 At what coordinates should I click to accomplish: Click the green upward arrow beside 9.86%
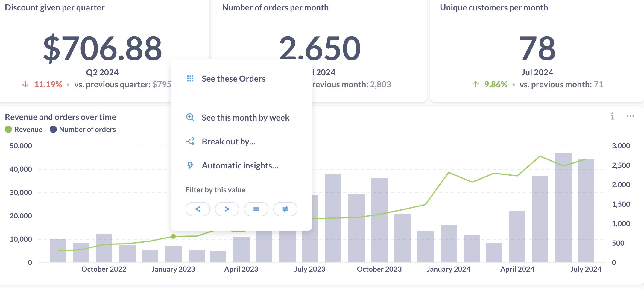[475, 84]
